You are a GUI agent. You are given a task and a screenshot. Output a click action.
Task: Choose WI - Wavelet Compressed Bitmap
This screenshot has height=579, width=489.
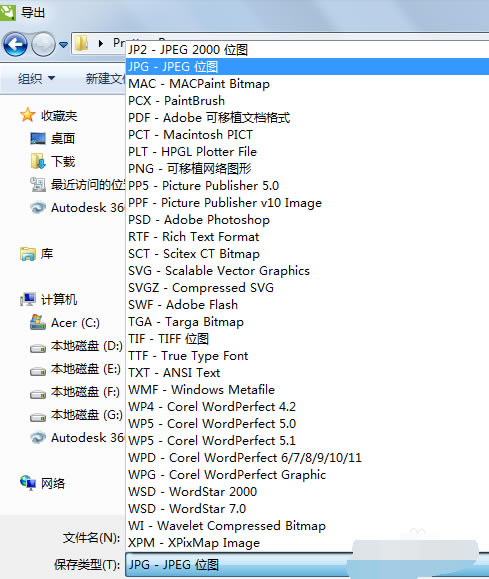point(307,525)
